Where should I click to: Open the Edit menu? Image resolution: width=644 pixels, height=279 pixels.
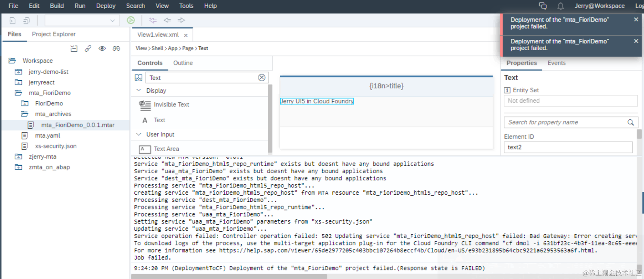pos(34,6)
